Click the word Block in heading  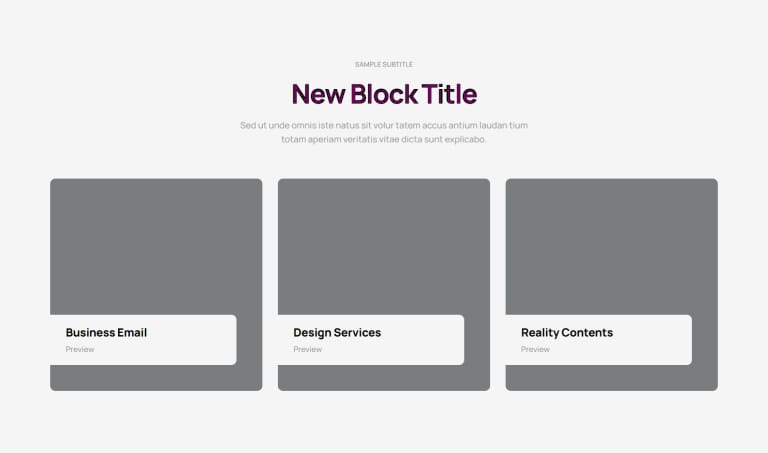(384, 94)
